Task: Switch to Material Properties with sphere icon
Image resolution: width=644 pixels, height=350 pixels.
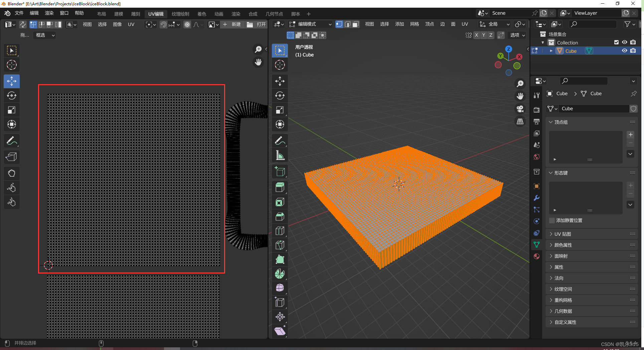Action: (x=536, y=256)
